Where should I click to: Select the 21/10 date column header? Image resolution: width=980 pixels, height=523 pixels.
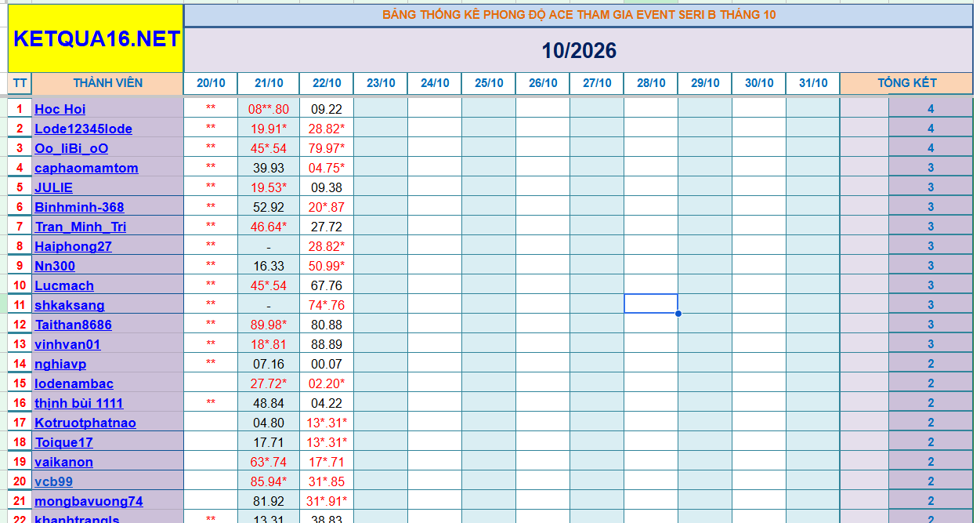coord(269,83)
